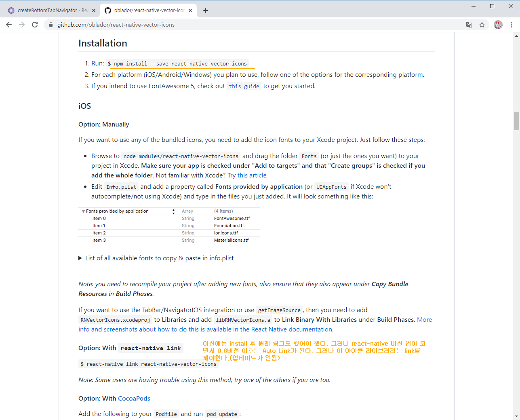Image resolution: width=520 pixels, height=420 pixels.
Task: Click the page scrollbar thumb
Action: [x=516, y=121]
